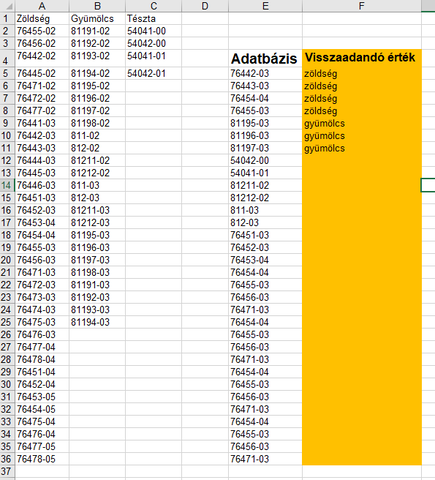435x480 pixels.
Task: Select cell E16 with 811-03
Action: coord(265,210)
